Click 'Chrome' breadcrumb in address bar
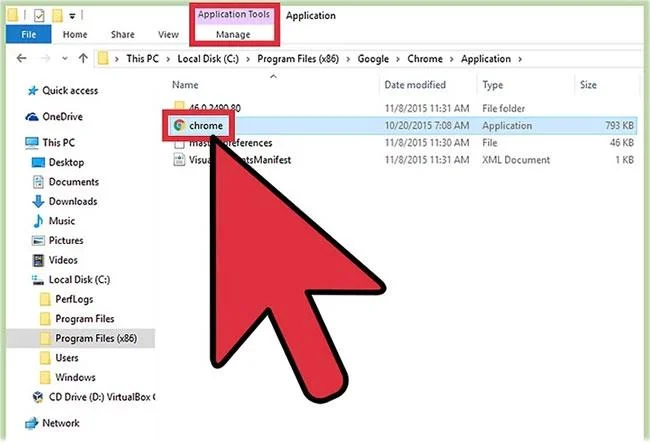This screenshot has height=444, width=650. point(425,59)
